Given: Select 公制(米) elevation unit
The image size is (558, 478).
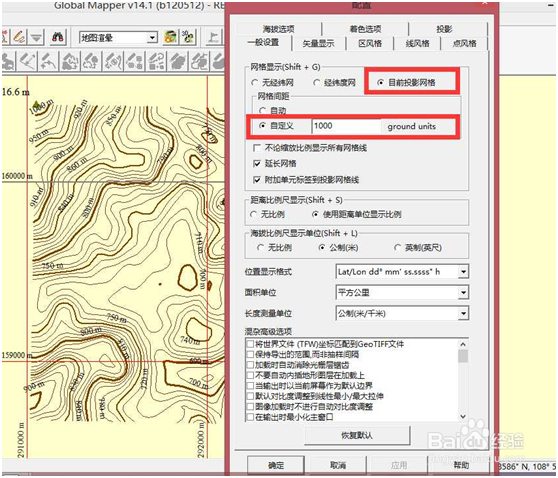Looking at the screenshot, I should tap(322, 247).
